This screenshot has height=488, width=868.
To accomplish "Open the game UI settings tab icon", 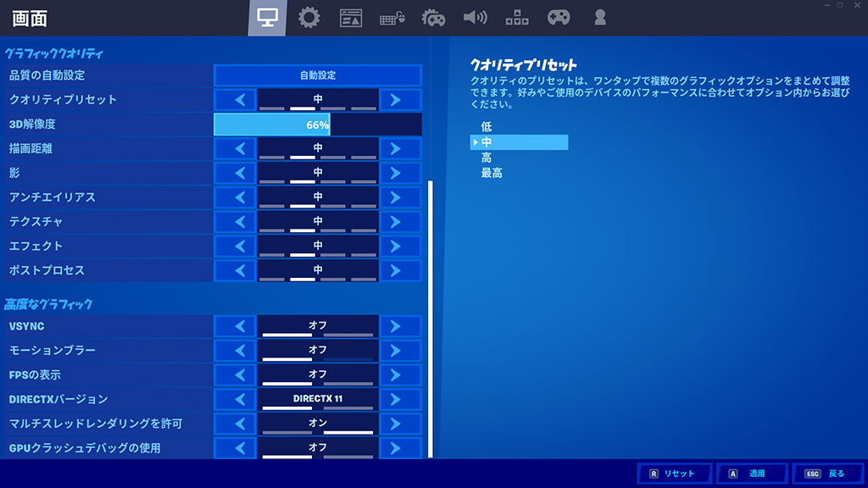I will pos(350,18).
